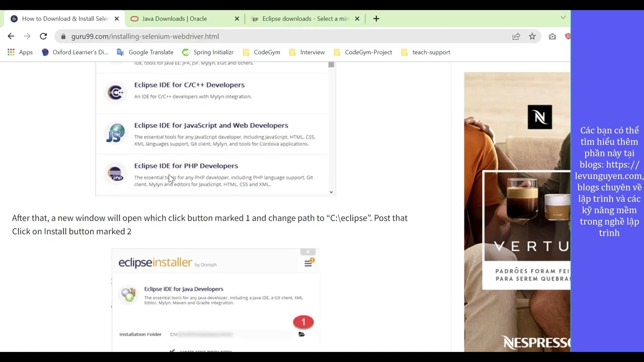Click the red shield extension icon
The image size is (644, 362).
[568, 36]
